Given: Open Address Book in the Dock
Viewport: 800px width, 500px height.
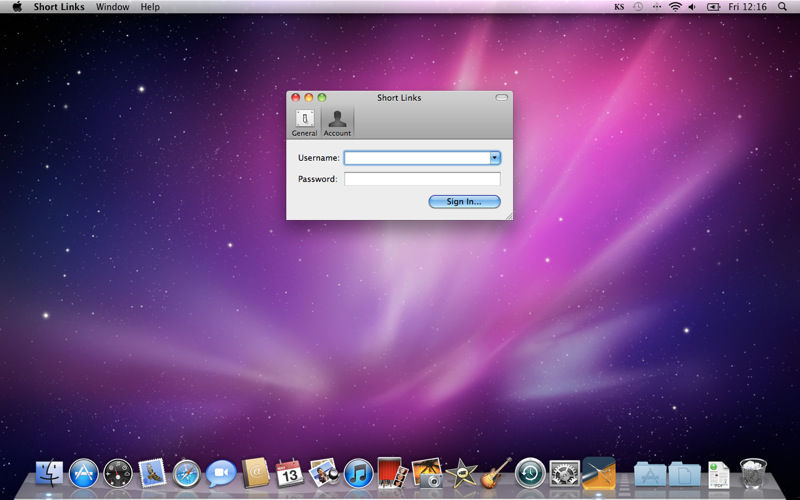Looking at the screenshot, I should pos(255,472).
